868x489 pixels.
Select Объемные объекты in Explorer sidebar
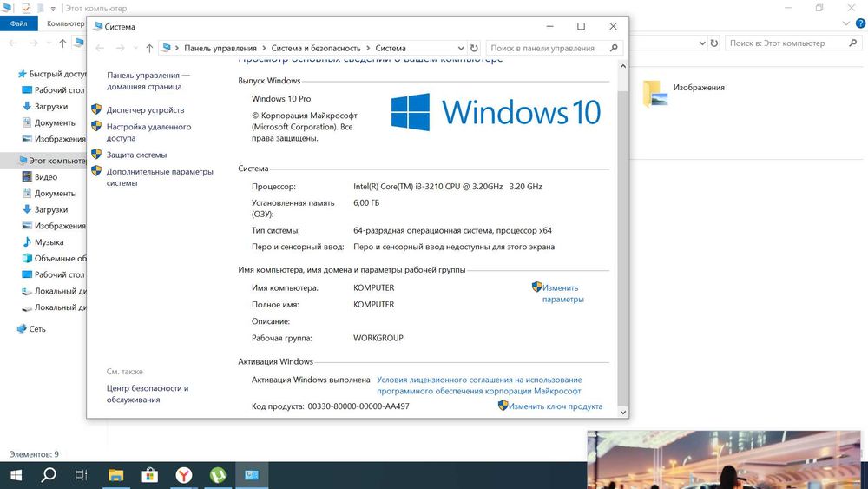(x=54, y=259)
